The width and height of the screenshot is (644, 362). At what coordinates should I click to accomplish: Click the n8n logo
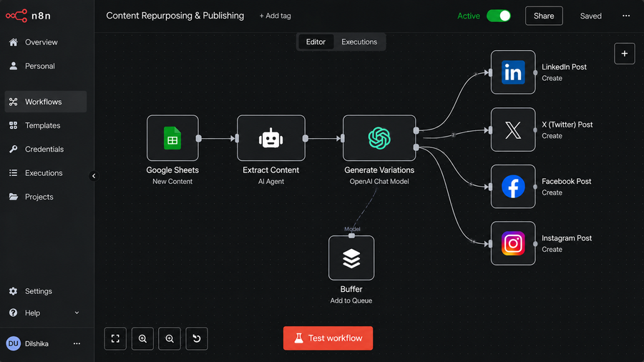(28, 16)
